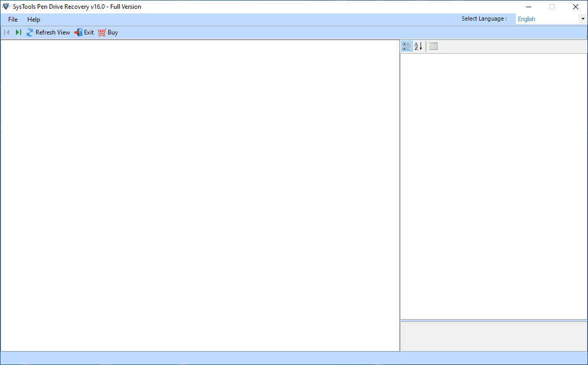Click the Refresh View icon

click(29, 32)
